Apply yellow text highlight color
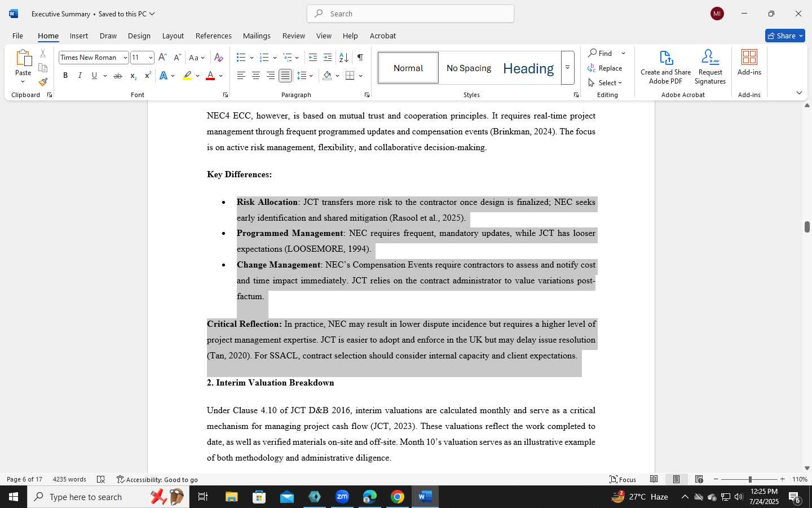This screenshot has height=508, width=812. 187,76
